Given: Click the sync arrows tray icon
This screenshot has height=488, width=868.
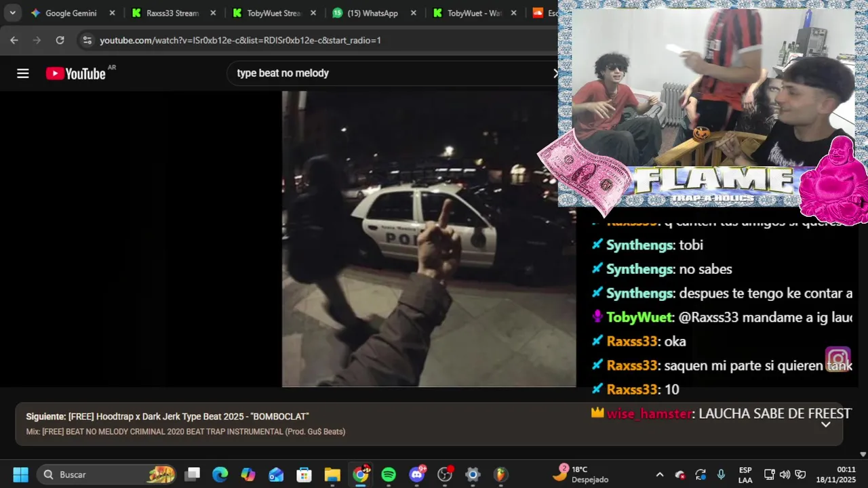Looking at the screenshot, I should pyautogui.click(x=701, y=474).
